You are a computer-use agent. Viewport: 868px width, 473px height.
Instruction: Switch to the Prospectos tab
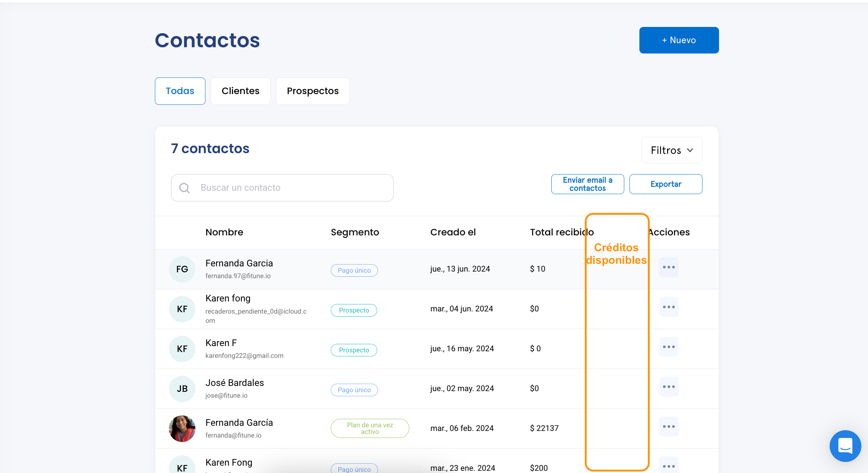coord(313,91)
